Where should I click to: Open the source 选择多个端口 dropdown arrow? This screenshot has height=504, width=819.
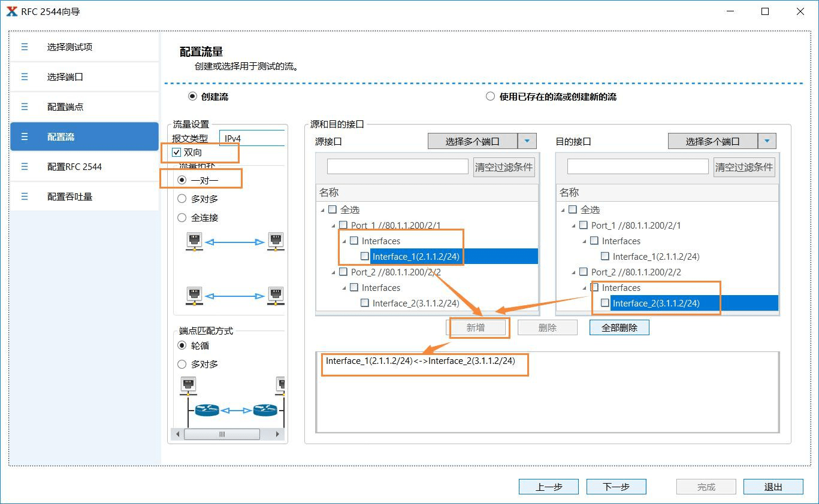tap(526, 141)
